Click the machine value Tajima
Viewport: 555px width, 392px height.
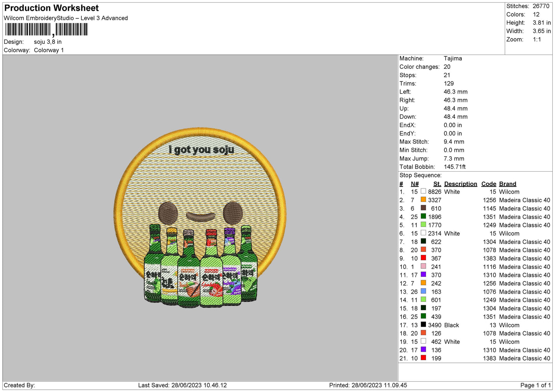click(x=453, y=58)
